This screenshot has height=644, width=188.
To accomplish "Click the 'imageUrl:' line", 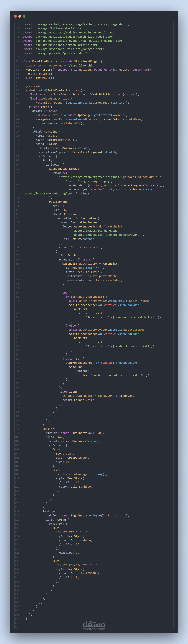I will click(60, 173).
